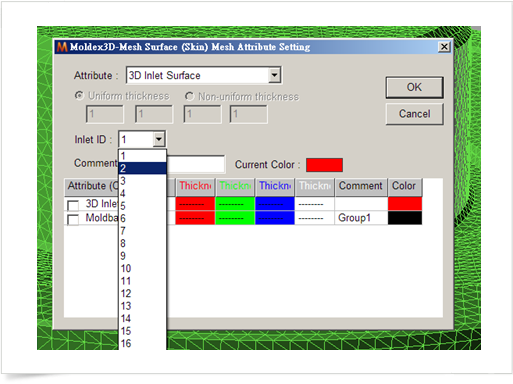Choose Inlet ID 1 from the list
The image size is (513, 384).
(x=142, y=156)
